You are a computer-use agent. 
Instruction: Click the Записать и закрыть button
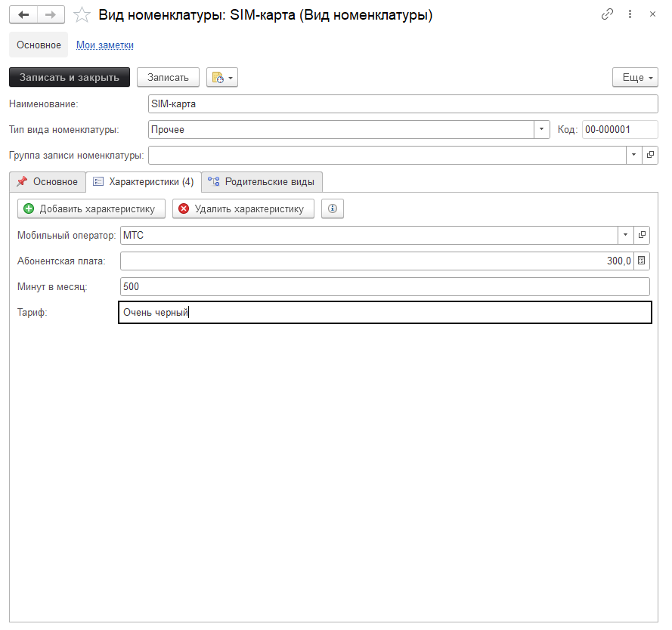(70, 77)
